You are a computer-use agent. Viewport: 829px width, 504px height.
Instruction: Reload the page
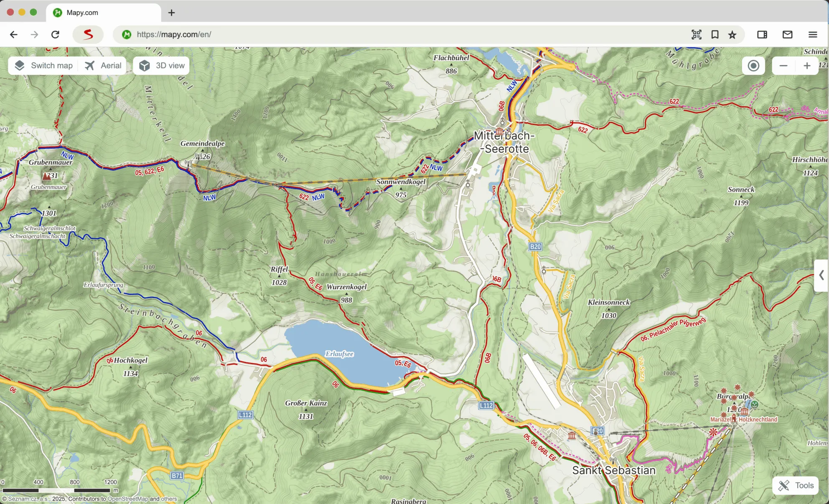(x=55, y=34)
